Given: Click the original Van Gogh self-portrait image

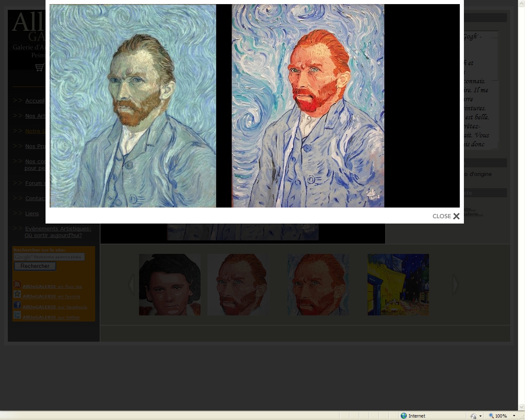Looking at the screenshot, I should 133,106.
